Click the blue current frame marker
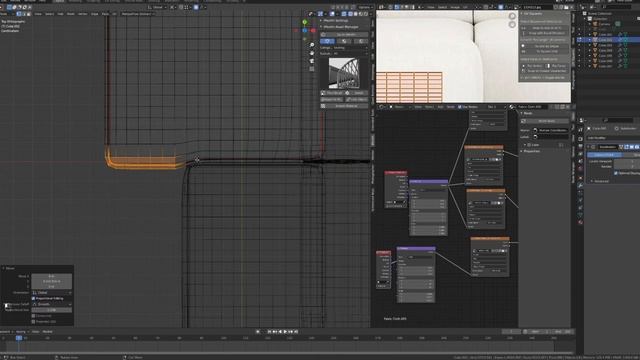The image size is (640, 360). [18, 338]
